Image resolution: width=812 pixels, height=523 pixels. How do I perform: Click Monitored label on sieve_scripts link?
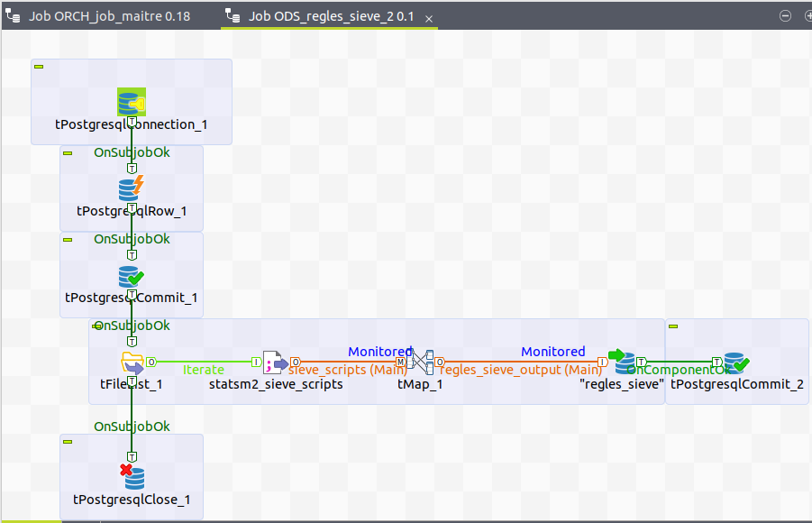tap(380, 352)
